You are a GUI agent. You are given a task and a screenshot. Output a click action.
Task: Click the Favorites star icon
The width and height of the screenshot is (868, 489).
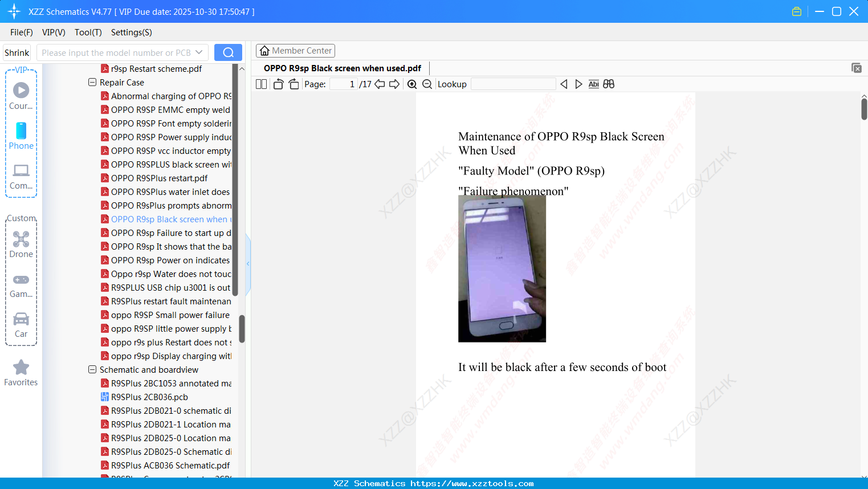(x=21, y=368)
